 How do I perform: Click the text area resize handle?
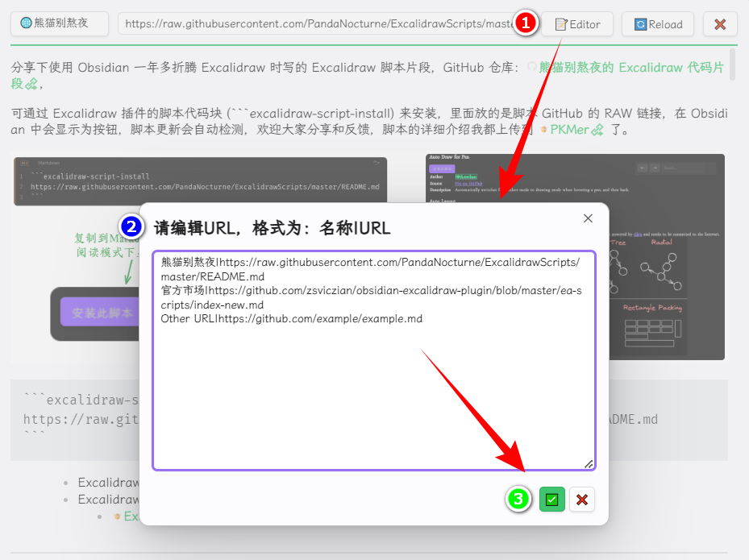coord(589,464)
